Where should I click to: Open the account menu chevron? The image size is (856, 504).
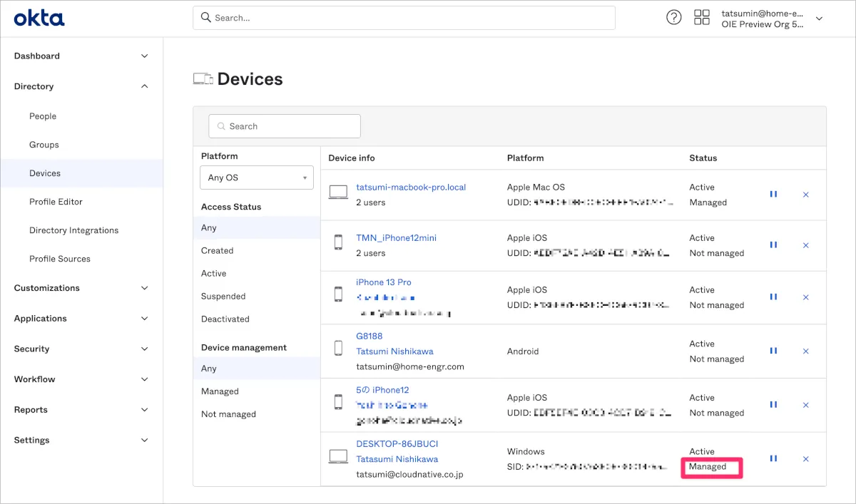point(819,19)
